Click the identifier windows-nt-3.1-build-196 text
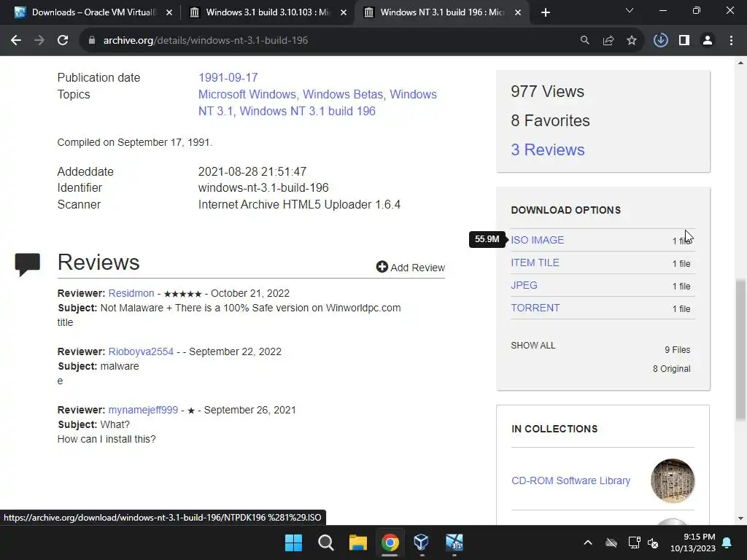This screenshot has height=560, width=747. (x=263, y=187)
